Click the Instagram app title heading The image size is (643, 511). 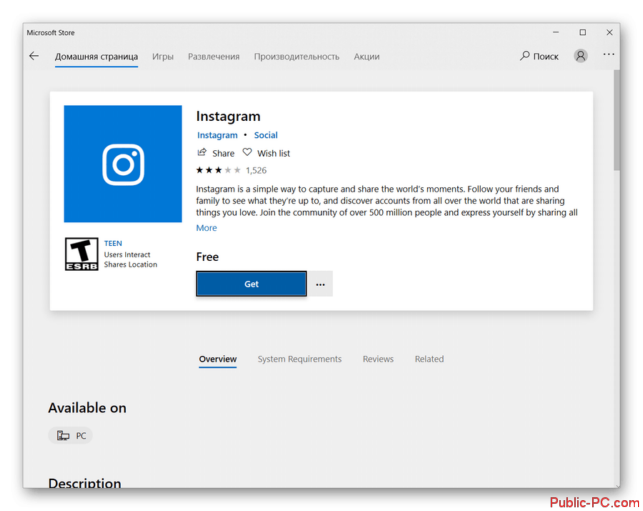[x=228, y=116]
